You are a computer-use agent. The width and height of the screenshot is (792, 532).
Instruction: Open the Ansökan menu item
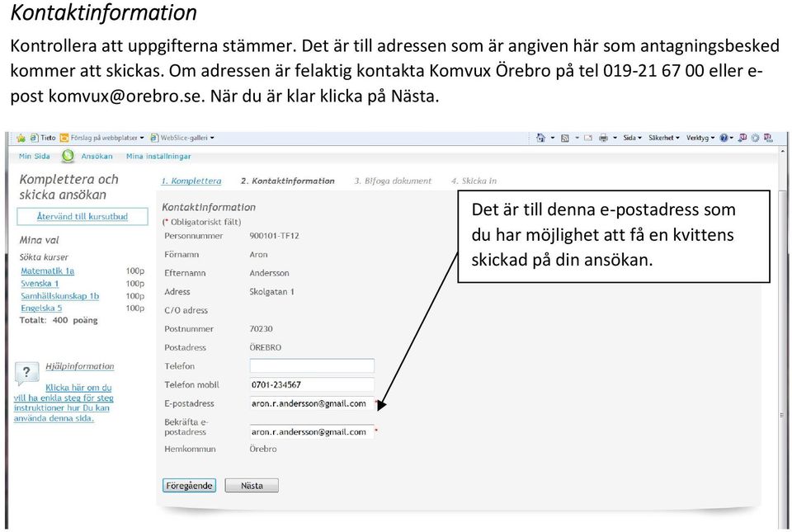click(x=97, y=157)
